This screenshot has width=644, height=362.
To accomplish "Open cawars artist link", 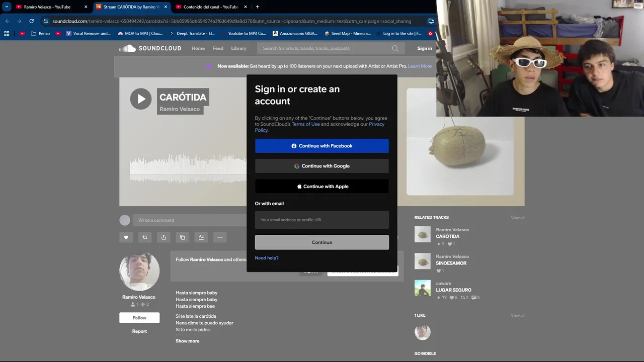I will (x=443, y=284).
